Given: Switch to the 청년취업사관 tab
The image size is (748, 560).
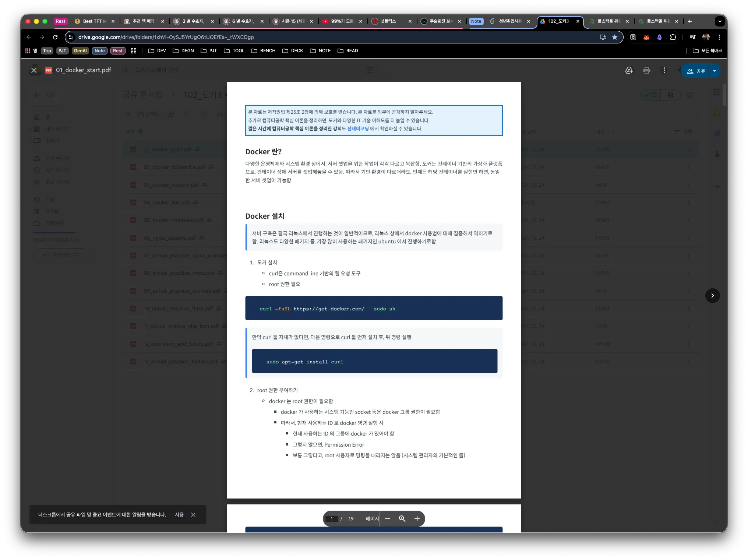Looking at the screenshot, I should [x=509, y=21].
